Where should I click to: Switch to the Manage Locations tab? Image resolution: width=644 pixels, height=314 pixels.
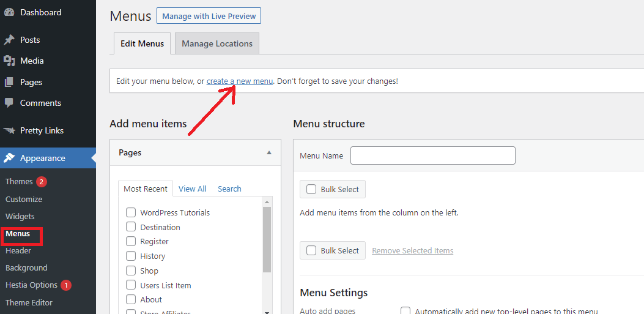tap(217, 43)
